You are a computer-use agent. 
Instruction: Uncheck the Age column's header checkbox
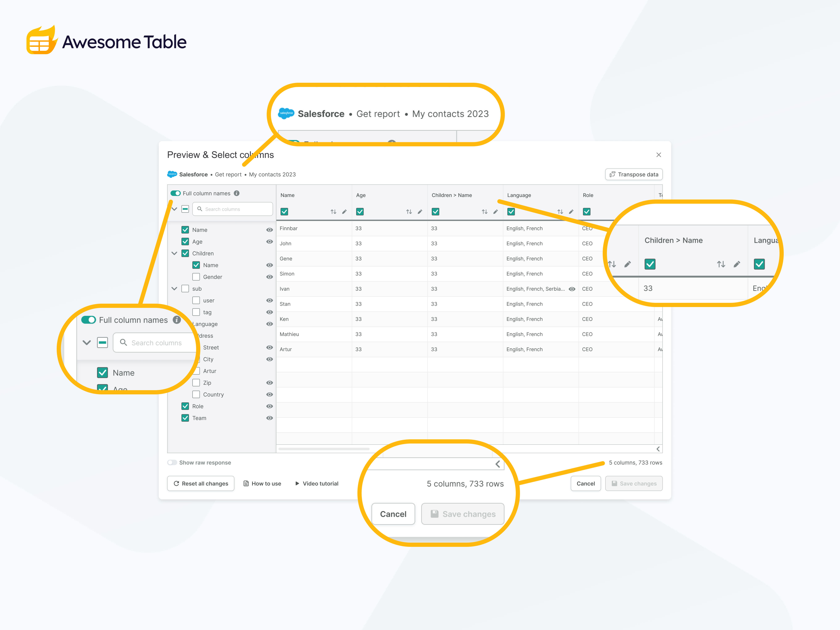(360, 212)
